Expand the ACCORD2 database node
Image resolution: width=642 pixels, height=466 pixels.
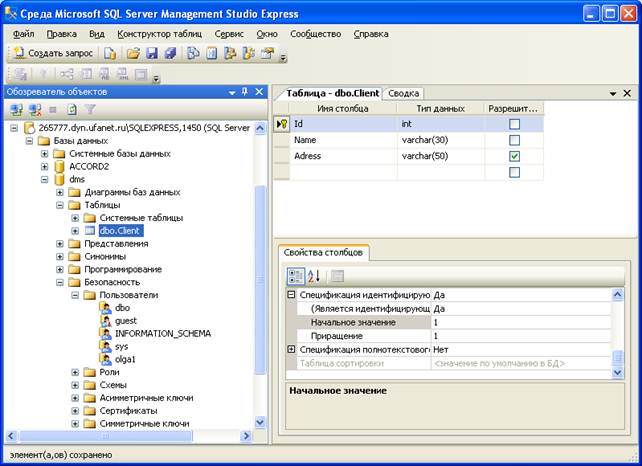tap(44, 167)
